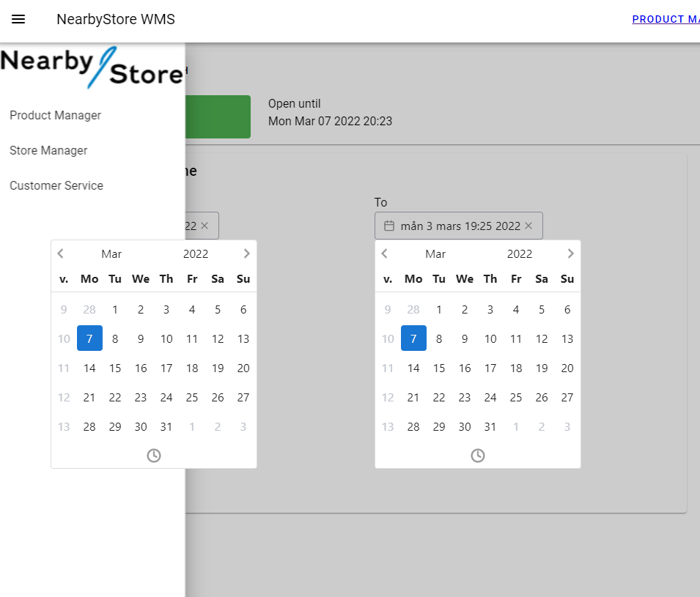Open the hamburger navigation menu
700x597 pixels.
click(x=18, y=19)
